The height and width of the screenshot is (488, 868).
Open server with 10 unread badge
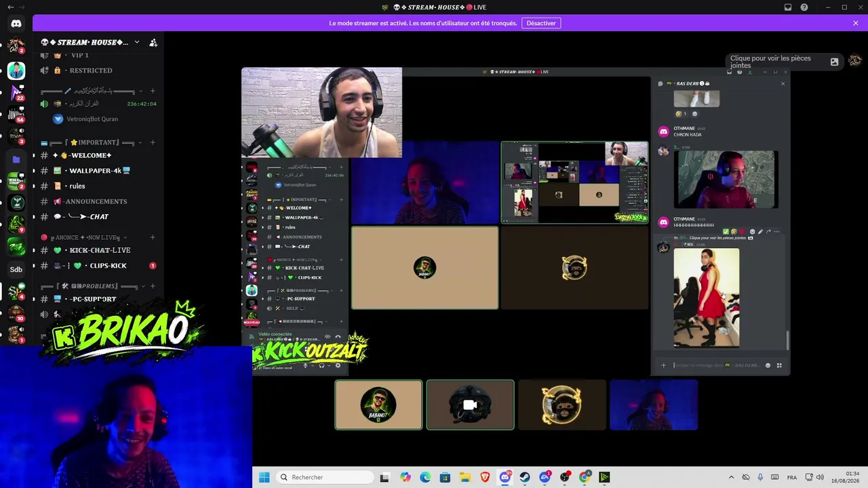point(16,313)
